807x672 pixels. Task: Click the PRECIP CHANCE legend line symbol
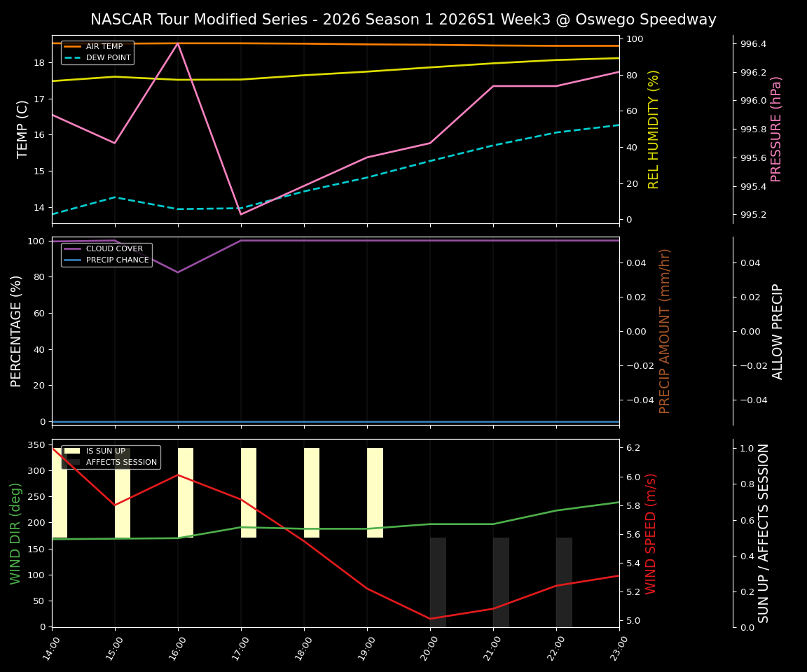coord(73,260)
